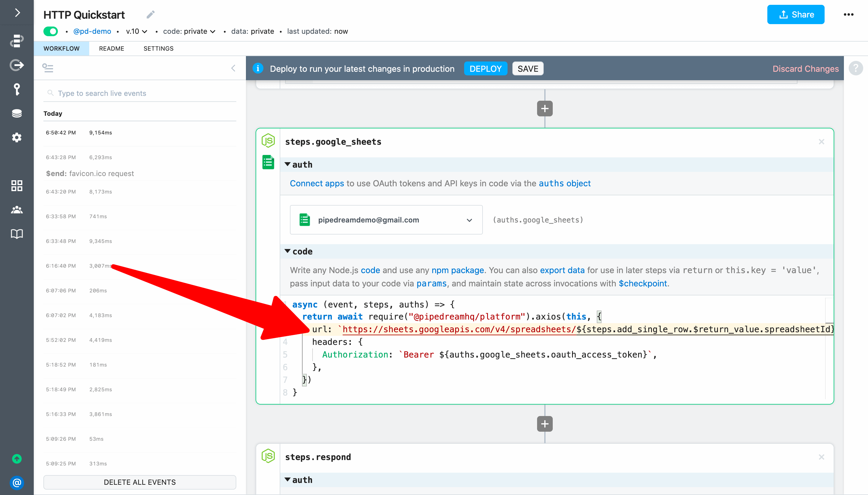Click the DELETE ALL EVENTS button
Screen dimensions: 868x495
tap(139, 482)
